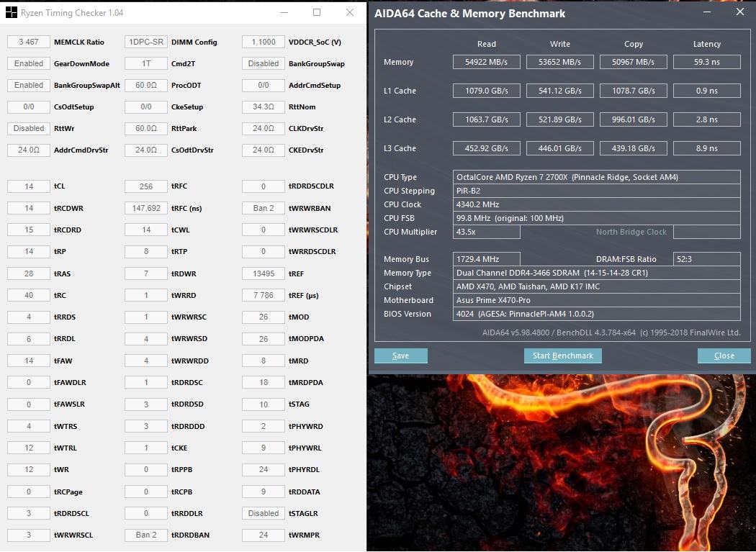Image resolution: width=756 pixels, height=552 pixels.
Task: Click the ProcODT 60.0Ω value
Action: click(x=145, y=86)
